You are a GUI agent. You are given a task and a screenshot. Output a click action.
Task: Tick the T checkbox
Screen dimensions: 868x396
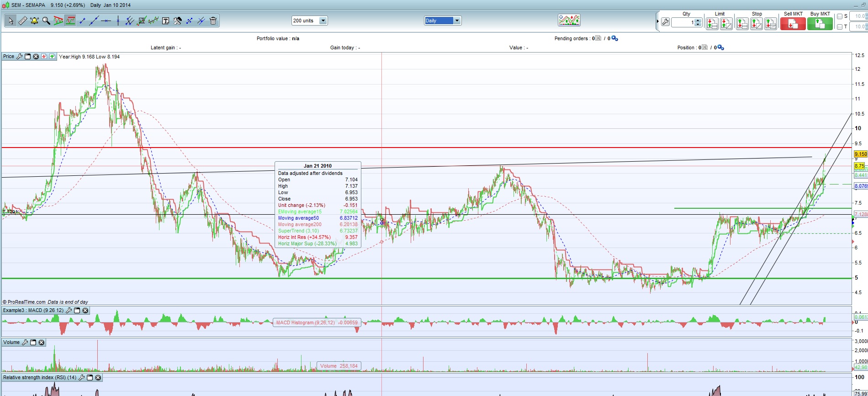(840, 27)
